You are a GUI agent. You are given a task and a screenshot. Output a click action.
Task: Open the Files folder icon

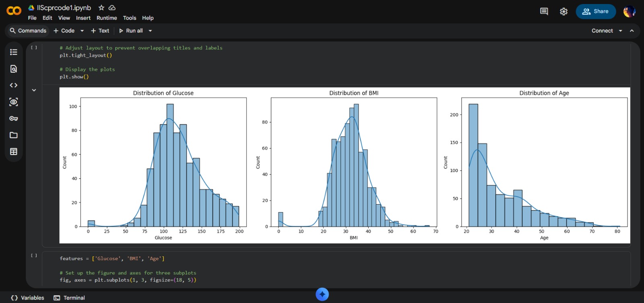tap(14, 135)
